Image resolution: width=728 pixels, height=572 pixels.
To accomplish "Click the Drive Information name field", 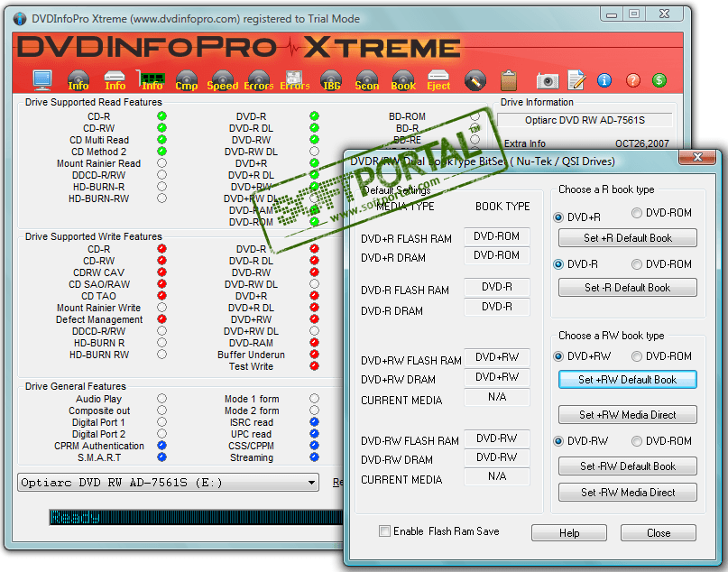I will point(585,120).
